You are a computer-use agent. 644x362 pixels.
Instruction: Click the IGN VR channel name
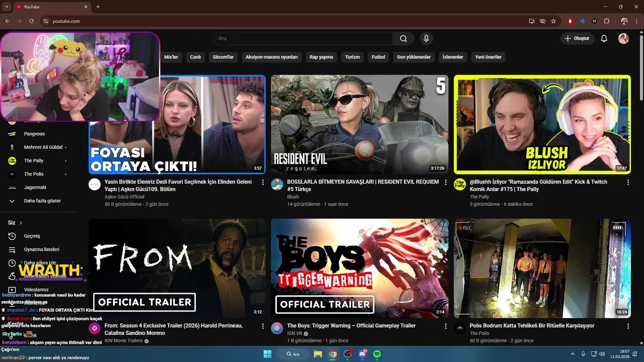294,333
